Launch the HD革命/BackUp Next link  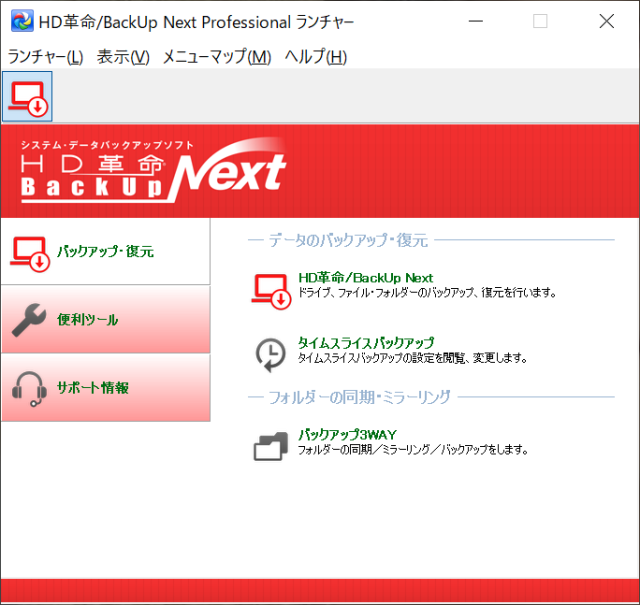[x=365, y=278]
